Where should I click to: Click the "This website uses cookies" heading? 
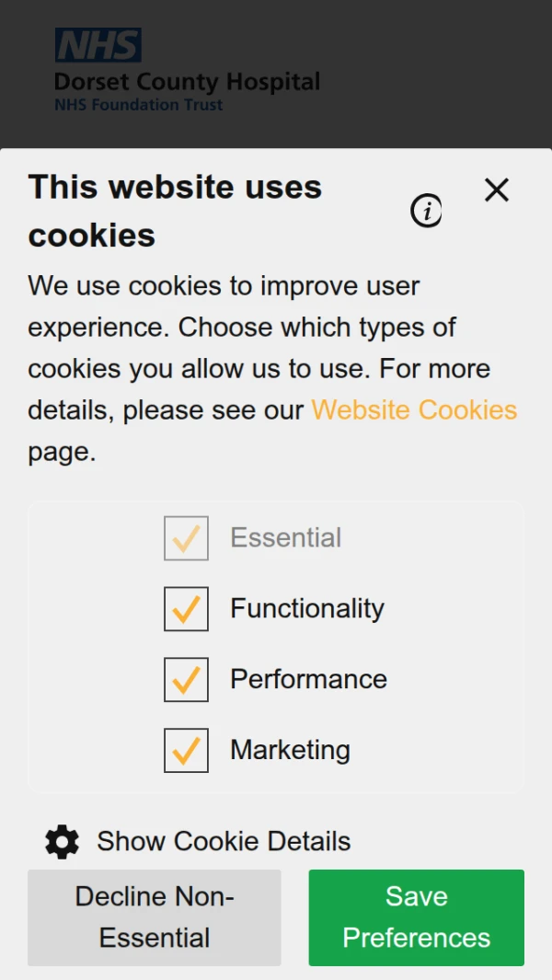tap(175, 211)
